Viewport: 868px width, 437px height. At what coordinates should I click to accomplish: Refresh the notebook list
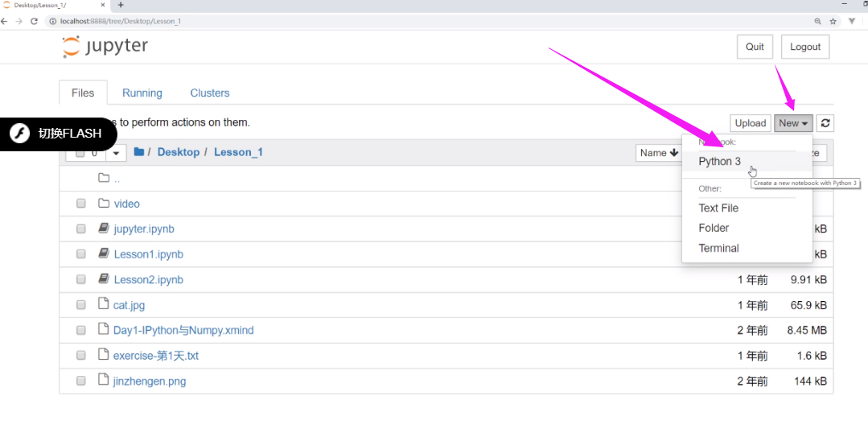825,123
